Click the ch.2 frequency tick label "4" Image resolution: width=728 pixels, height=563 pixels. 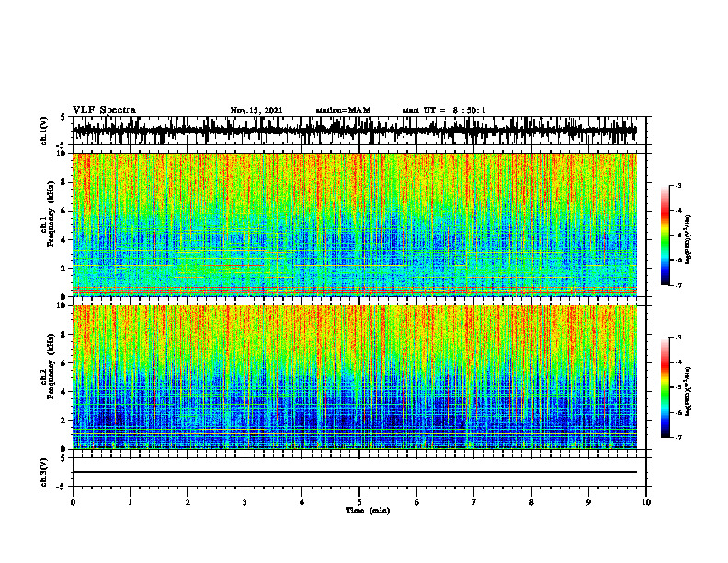coord(64,392)
